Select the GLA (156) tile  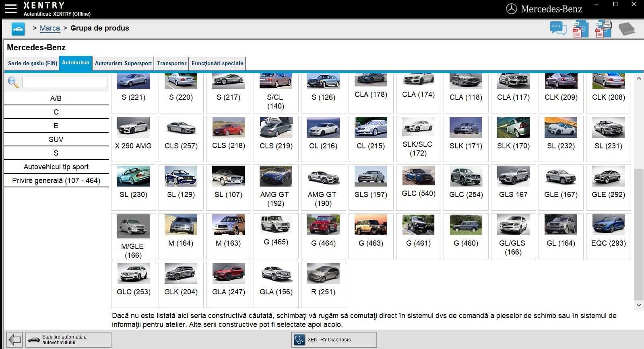(276, 285)
